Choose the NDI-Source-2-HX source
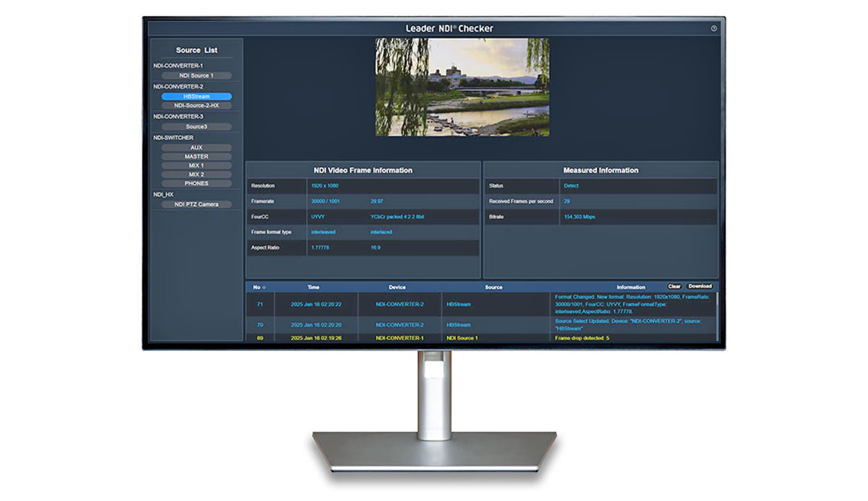Viewport: 868px width, 501px height. coord(196,105)
